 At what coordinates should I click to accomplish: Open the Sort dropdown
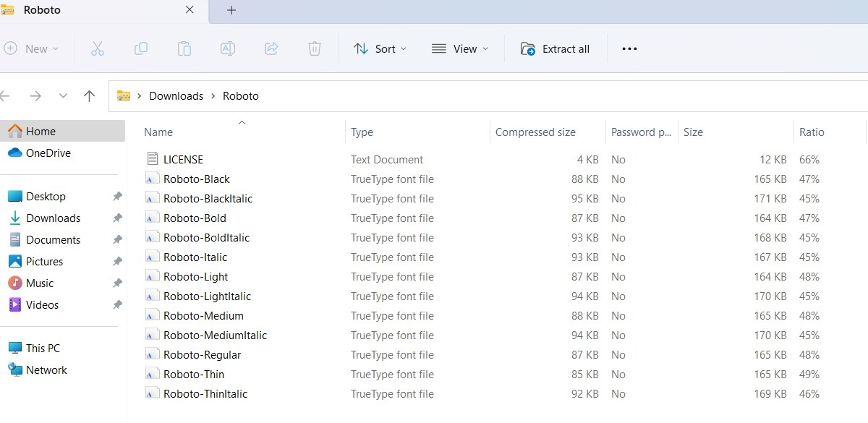(x=380, y=48)
